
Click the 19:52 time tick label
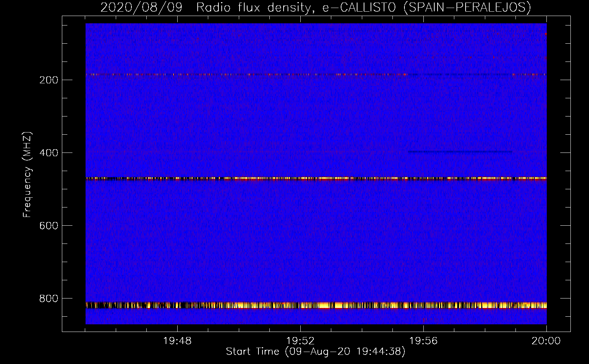coord(300,341)
